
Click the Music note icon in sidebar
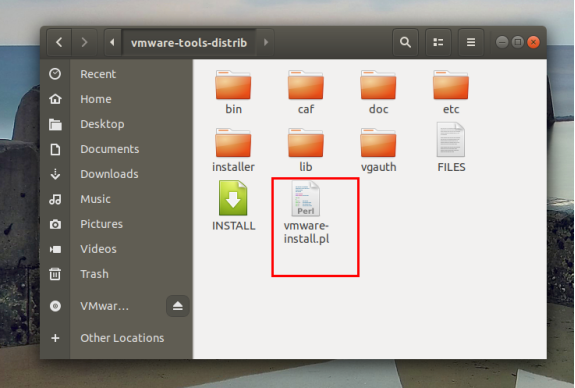[x=55, y=199]
